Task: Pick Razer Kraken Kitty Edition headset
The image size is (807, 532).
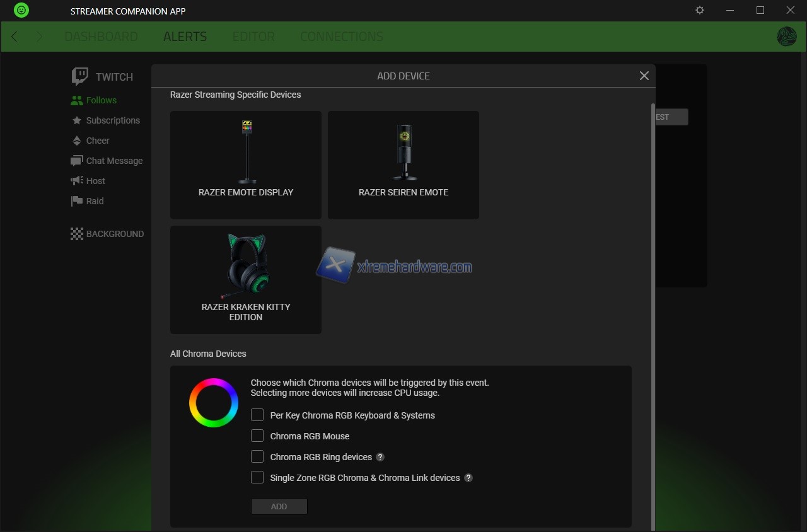Action: [246, 280]
